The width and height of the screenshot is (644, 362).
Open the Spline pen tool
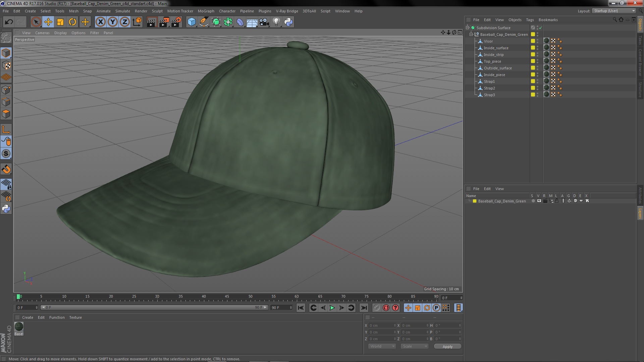click(204, 22)
